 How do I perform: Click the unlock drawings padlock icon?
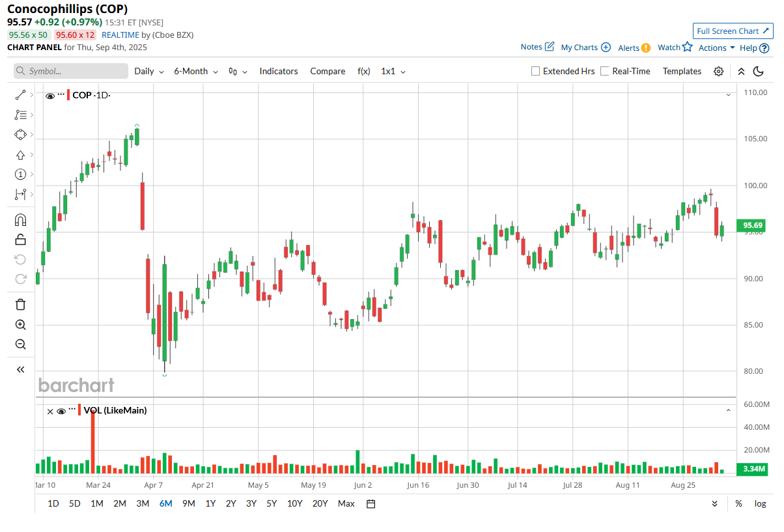click(20, 240)
